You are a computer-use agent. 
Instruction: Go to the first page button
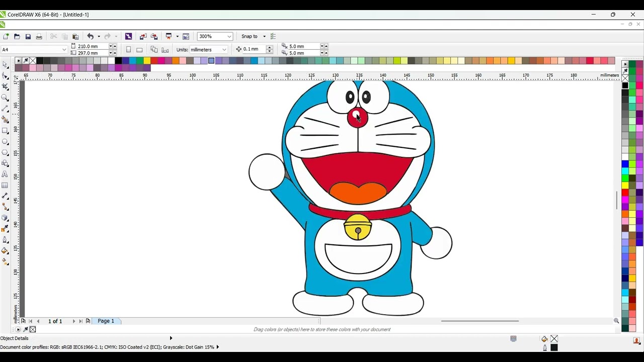pyautogui.click(x=30, y=321)
